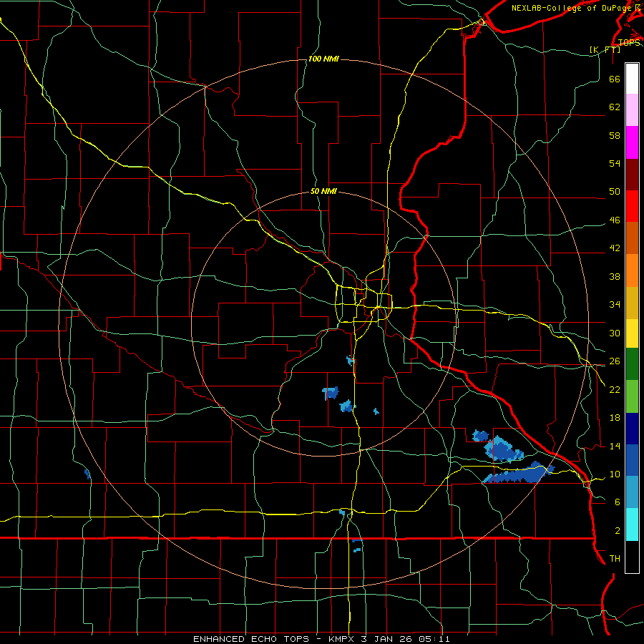The width and height of the screenshot is (644, 644).
Task: Pick the light pink legend swatch
Action: click(x=632, y=110)
